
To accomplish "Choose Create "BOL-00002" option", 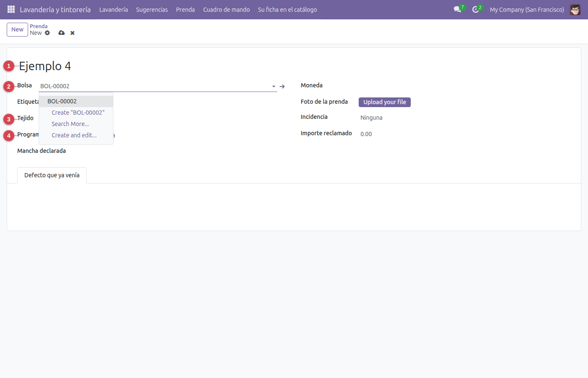I will pyautogui.click(x=76, y=113).
